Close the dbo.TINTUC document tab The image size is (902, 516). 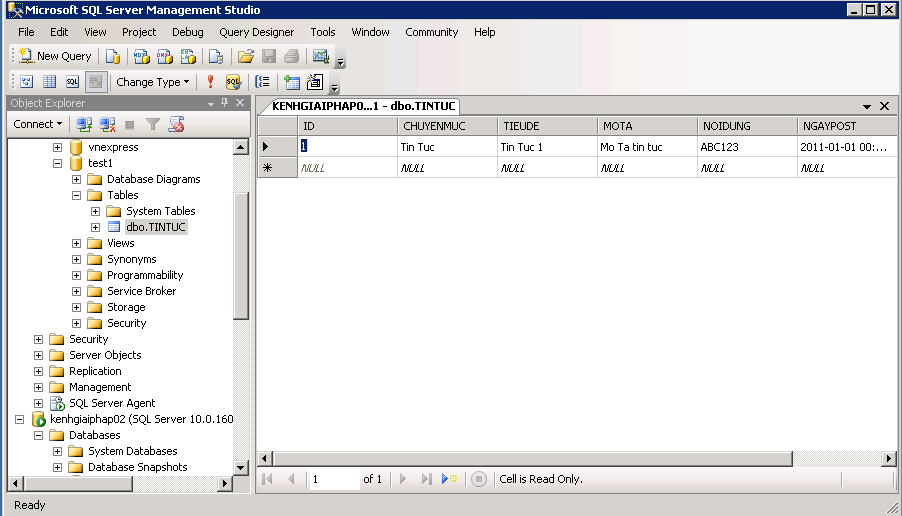[884, 106]
